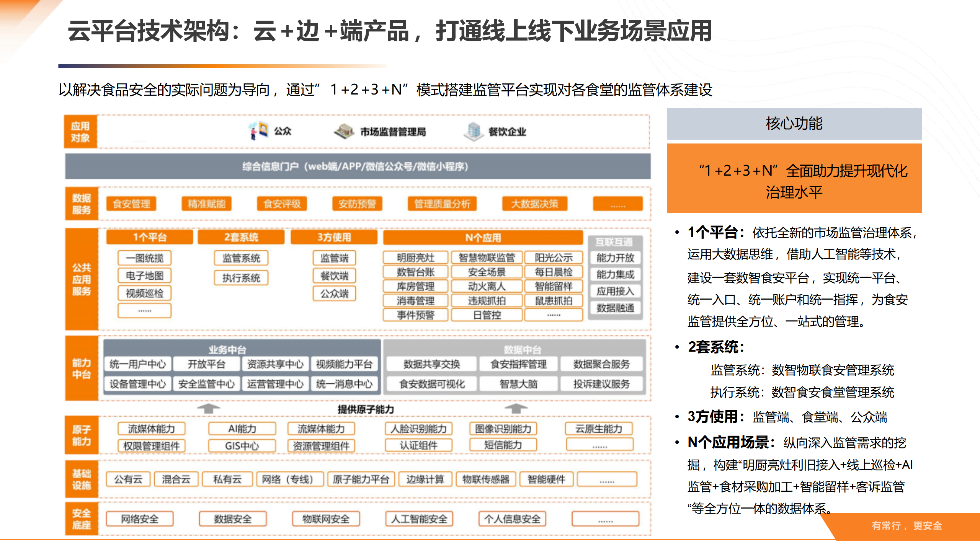Click the 市场监督管理局 building icon
The height and width of the screenshot is (551, 980).
pyautogui.click(x=345, y=131)
